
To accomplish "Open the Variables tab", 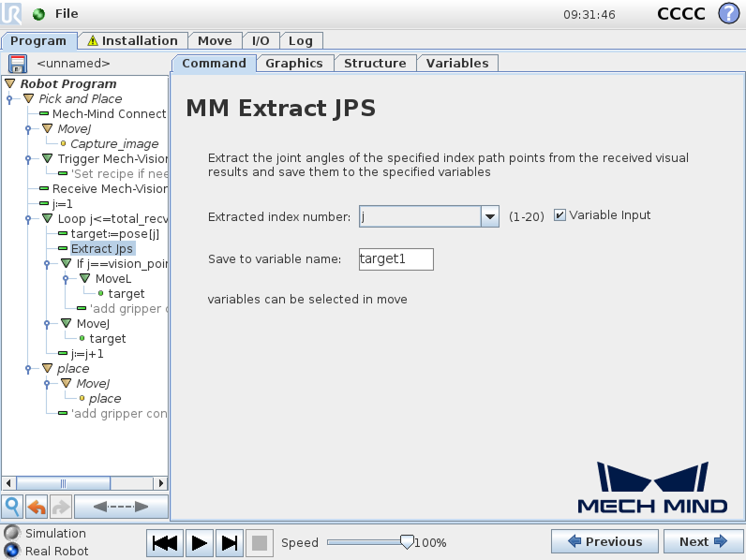I will tap(457, 64).
